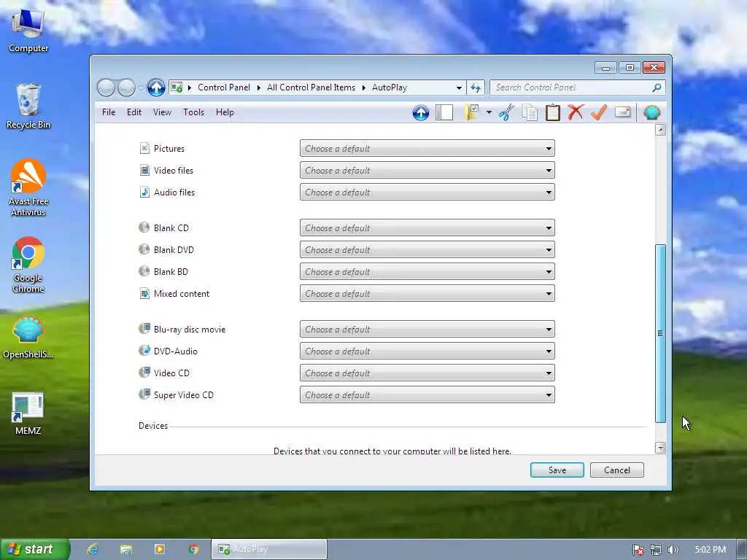Open the Audio files default dropdown

click(427, 192)
